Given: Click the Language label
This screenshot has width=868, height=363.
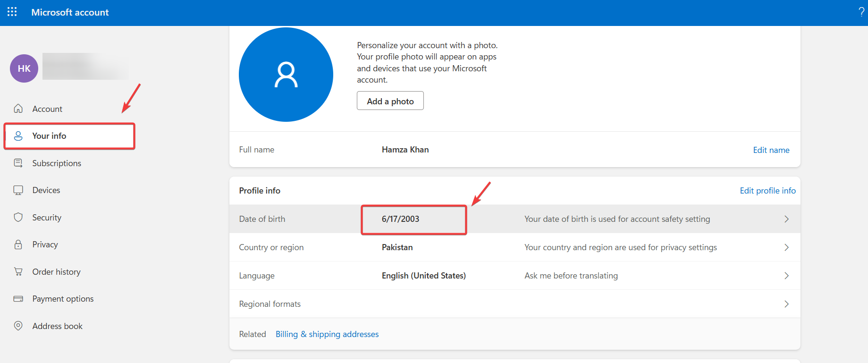Looking at the screenshot, I should pyautogui.click(x=257, y=276).
